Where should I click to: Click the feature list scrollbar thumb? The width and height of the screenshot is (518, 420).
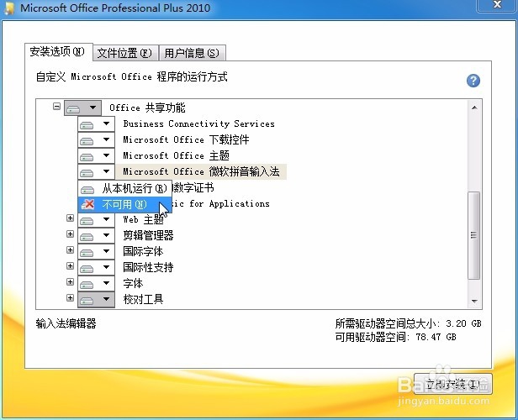tap(474, 235)
